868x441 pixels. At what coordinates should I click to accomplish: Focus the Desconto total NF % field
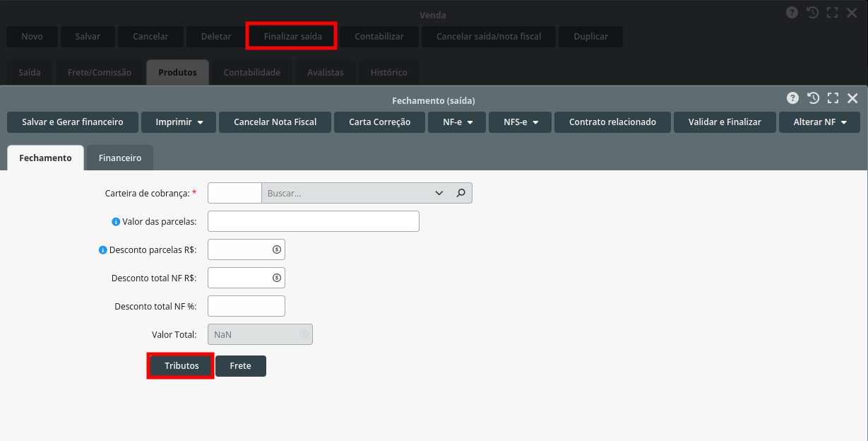click(246, 306)
